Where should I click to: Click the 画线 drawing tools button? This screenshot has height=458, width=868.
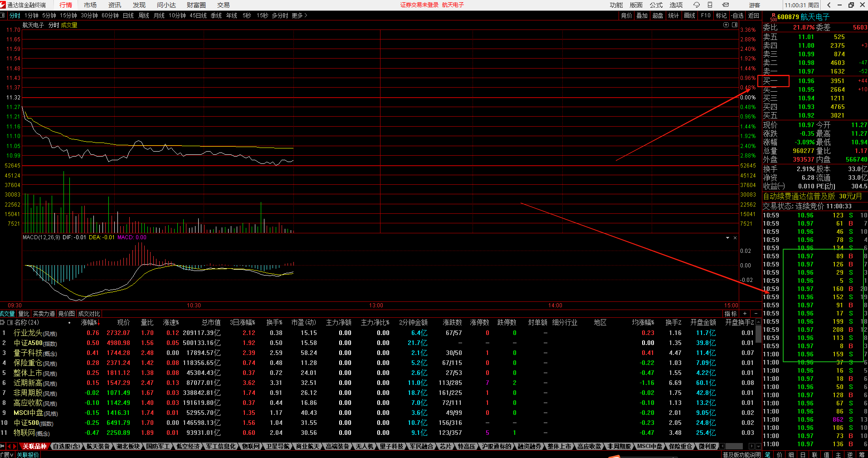coord(690,15)
